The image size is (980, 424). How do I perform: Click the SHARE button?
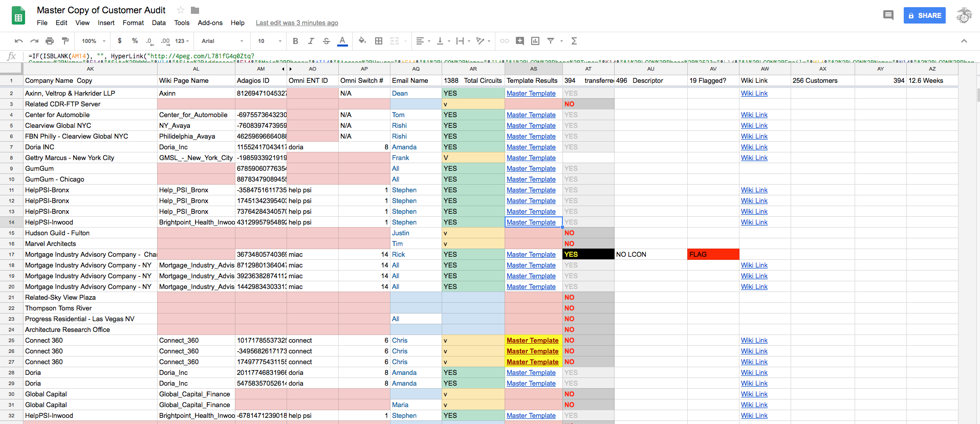click(925, 15)
